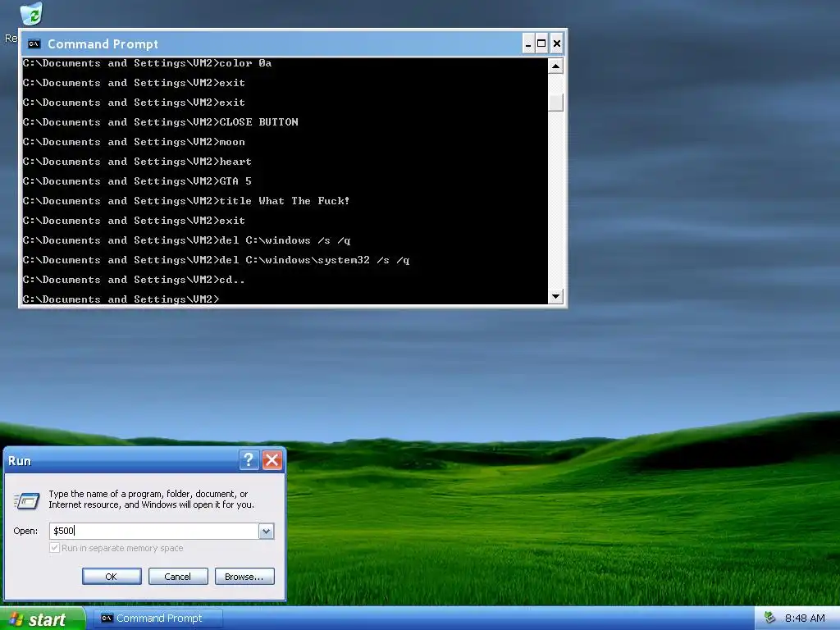The image size is (840, 630).
Task: Click the 'Open:' label in Run dialog
Action: 25,531
